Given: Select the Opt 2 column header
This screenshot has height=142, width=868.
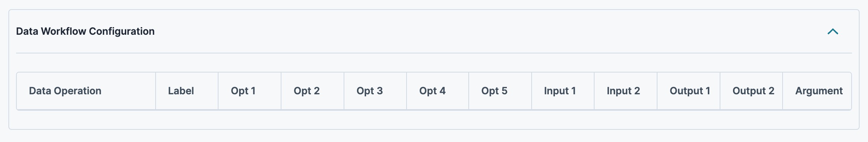Looking at the screenshot, I should point(313,91).
